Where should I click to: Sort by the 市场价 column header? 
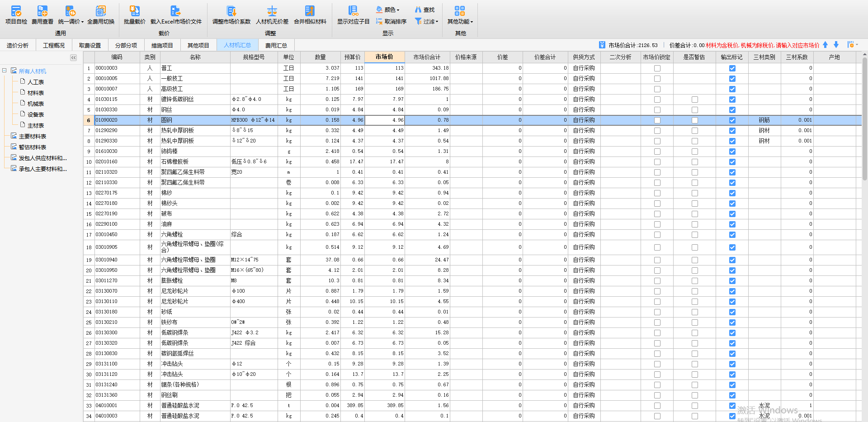384,57
